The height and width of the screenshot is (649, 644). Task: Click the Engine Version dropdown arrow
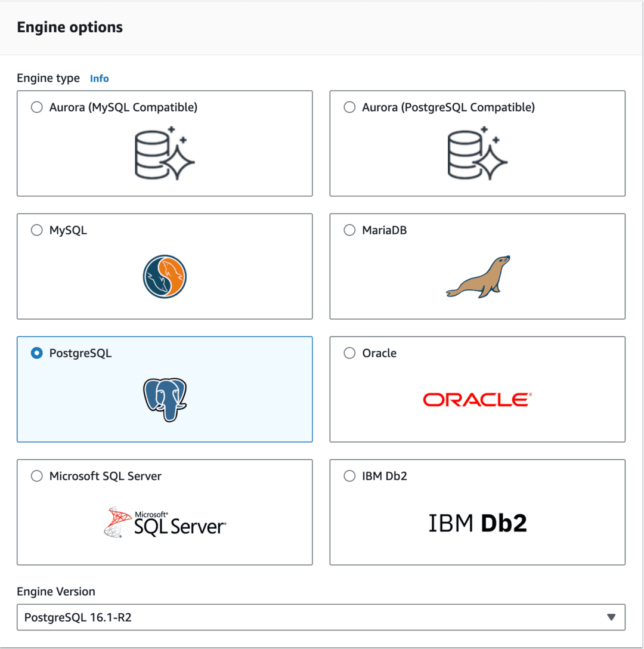[x=611, y=617]
